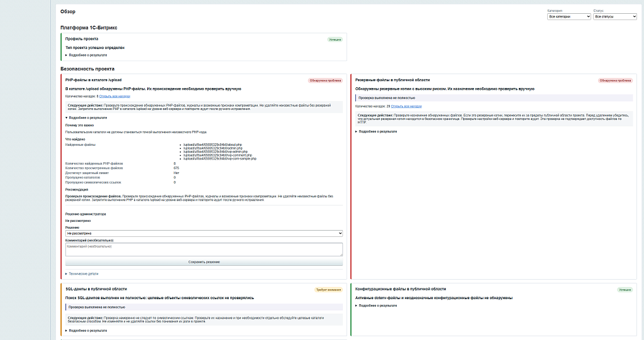Screen dimensions: 644x340
Task: Select the wp-com-sample.php file path
Action: pyautogui.click(x=219, y=158)
